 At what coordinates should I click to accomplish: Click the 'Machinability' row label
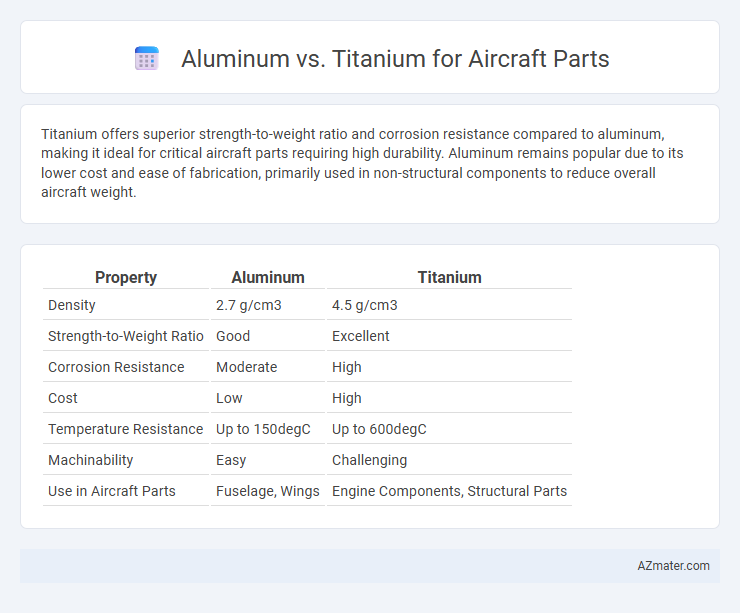pyautogui.click(x=91, y=460)
